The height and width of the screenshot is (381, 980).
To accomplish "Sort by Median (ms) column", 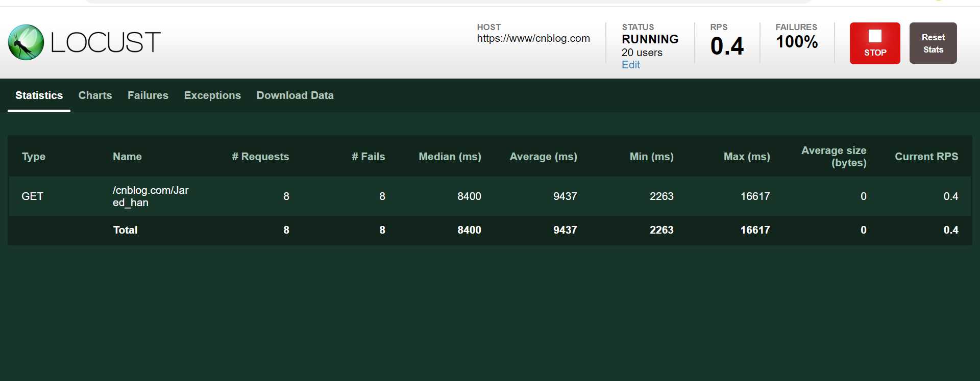I will tap(450, 157).
